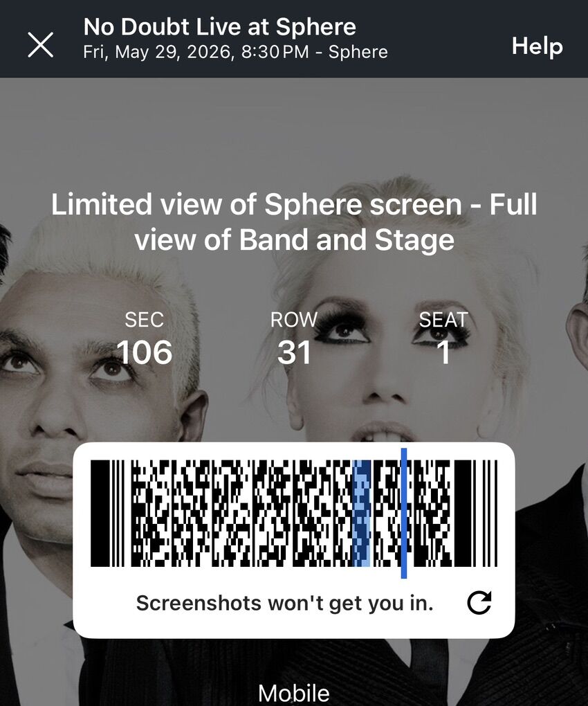Viewport: 588px width, 706px height.
Task: Tap section number 106
Action: [144, 352]
